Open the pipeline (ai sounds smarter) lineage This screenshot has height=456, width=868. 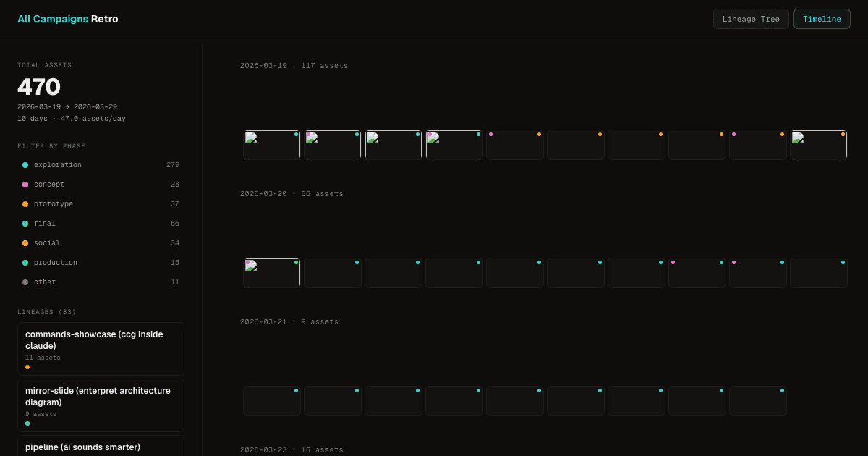(101, 446)
